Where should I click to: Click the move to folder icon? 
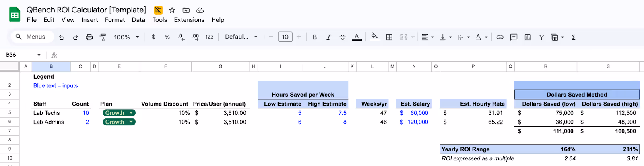tap(186, 10)
